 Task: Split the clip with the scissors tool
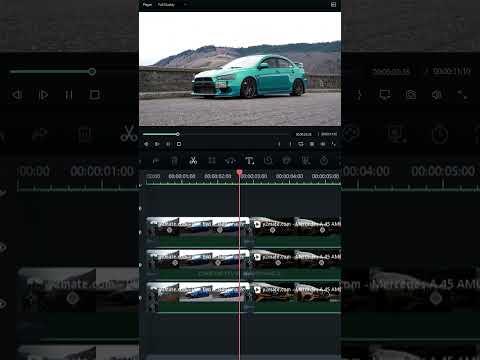click(193, 161)
